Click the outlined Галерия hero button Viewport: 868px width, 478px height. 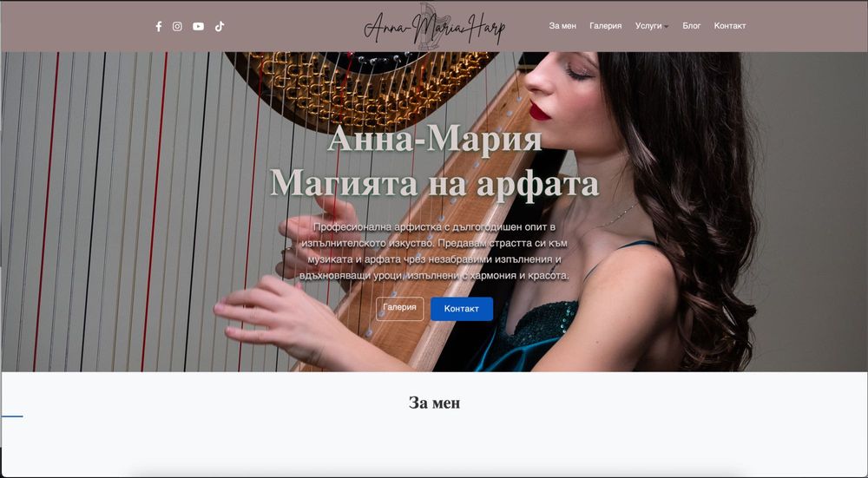pos(399,309)
